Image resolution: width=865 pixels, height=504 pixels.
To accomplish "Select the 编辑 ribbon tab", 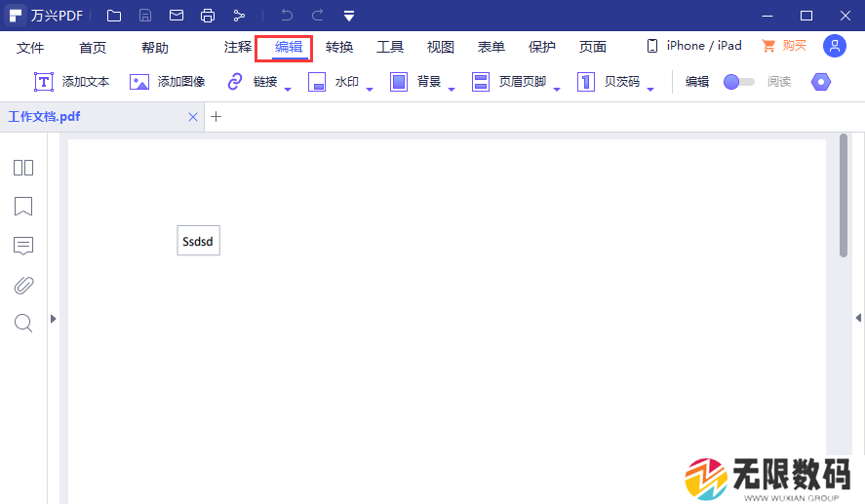I will coord(289,48).
